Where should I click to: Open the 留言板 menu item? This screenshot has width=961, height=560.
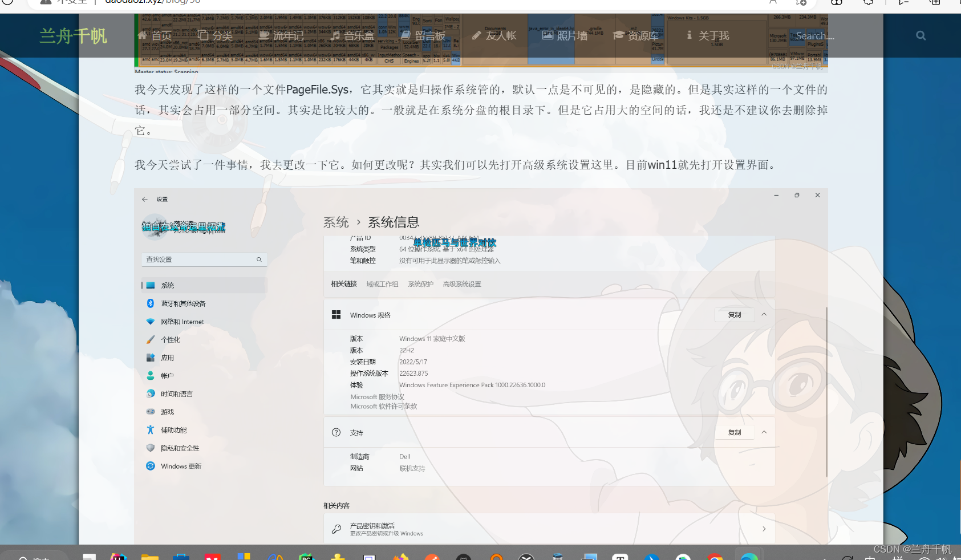point(429,35)
